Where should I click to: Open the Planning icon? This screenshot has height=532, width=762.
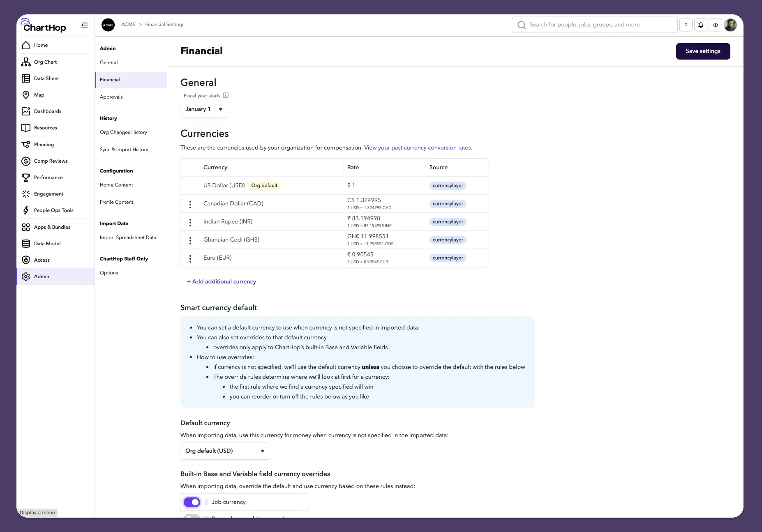26,145
